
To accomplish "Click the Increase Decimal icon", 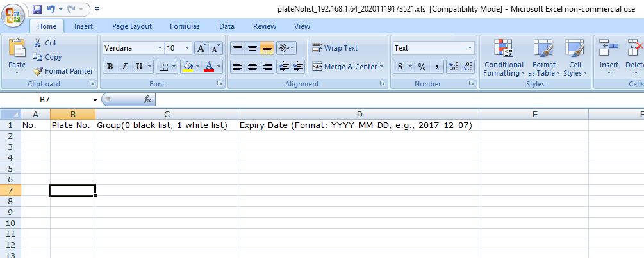I will tap(453, 67).
